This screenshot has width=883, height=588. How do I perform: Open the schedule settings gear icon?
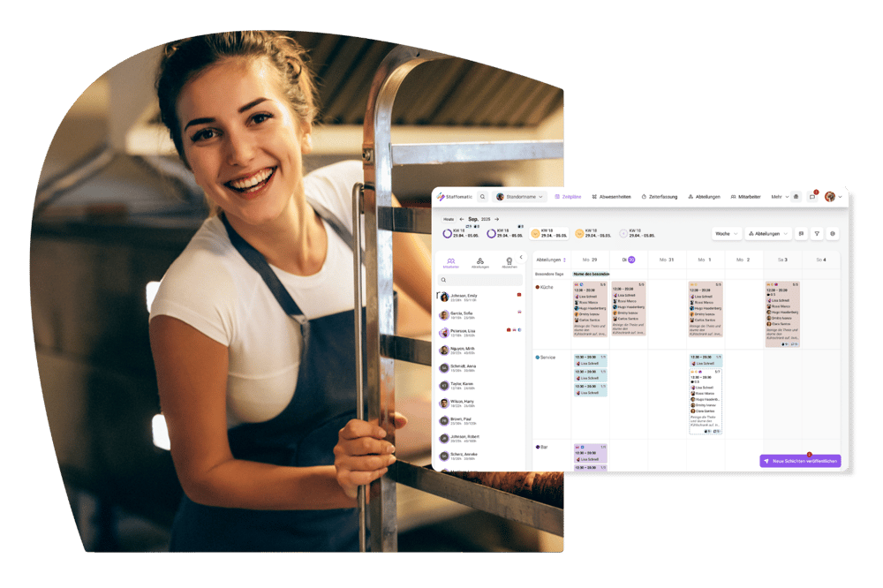[833, 234]
